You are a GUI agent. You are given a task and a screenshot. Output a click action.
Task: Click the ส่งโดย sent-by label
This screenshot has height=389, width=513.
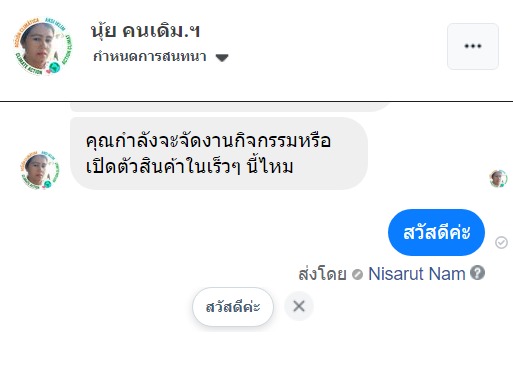point(322,274)
